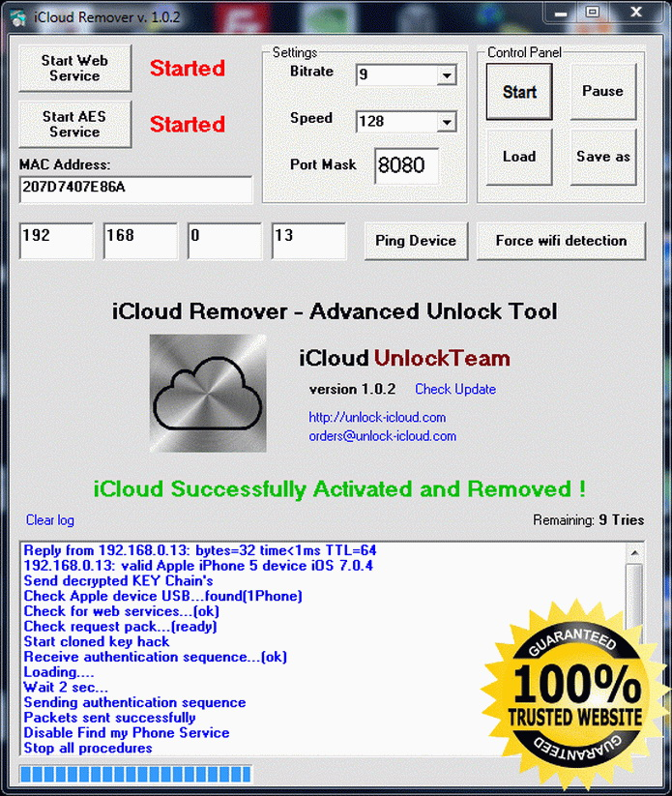Click the 'Remaining: 9 Tries' text
The image size is (672, 796).
tap(588, 520)
